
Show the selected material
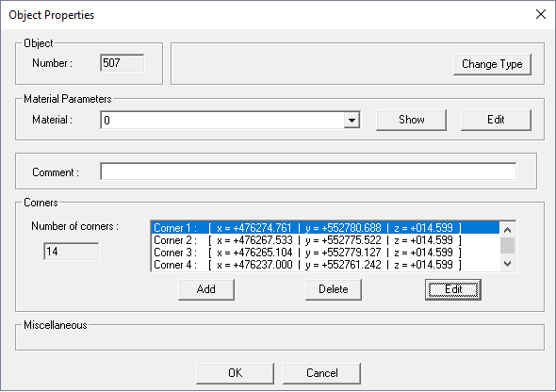[411, 120]
